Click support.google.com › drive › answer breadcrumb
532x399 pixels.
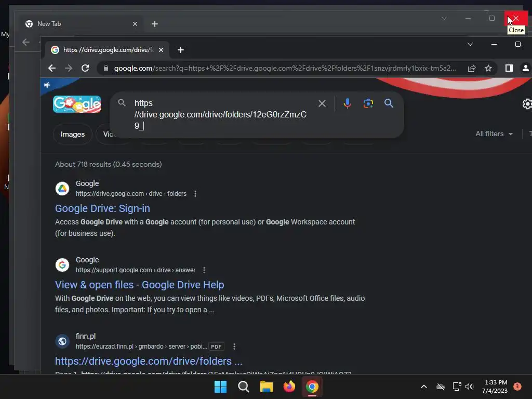pyautogui.click(x=136, y=270)
